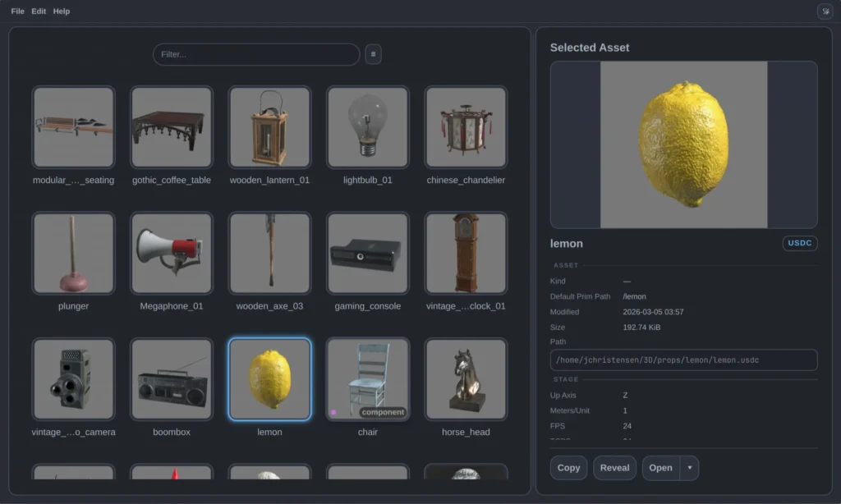This screenshot has height=504, width=841.
Task: Open the Help menu
Action: (x=62, y=11)
